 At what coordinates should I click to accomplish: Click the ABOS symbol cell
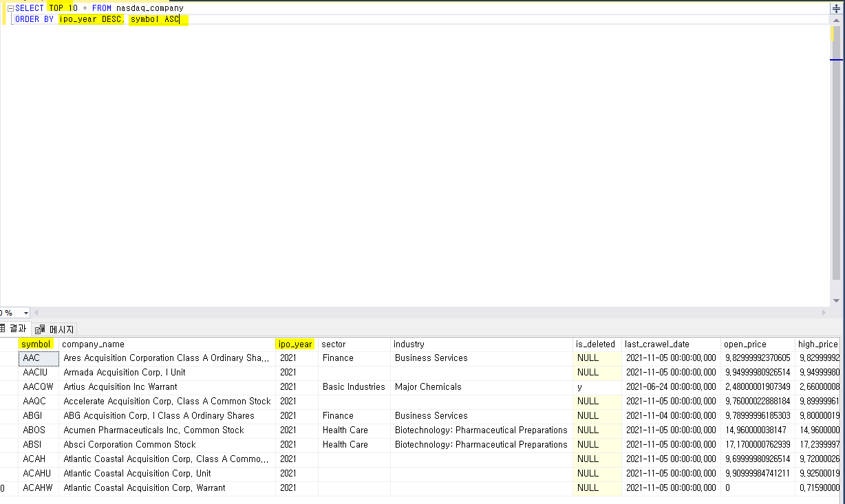39,430
